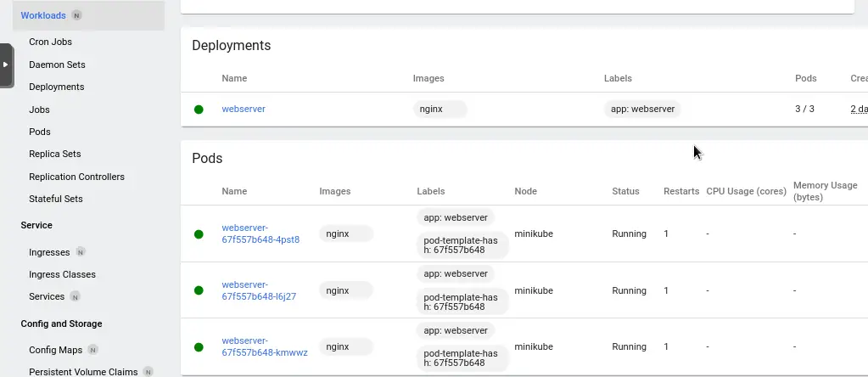
Task: Click app: webserver label on pod 4pst8
Action: pyautogui.click(x=456, y=217)
